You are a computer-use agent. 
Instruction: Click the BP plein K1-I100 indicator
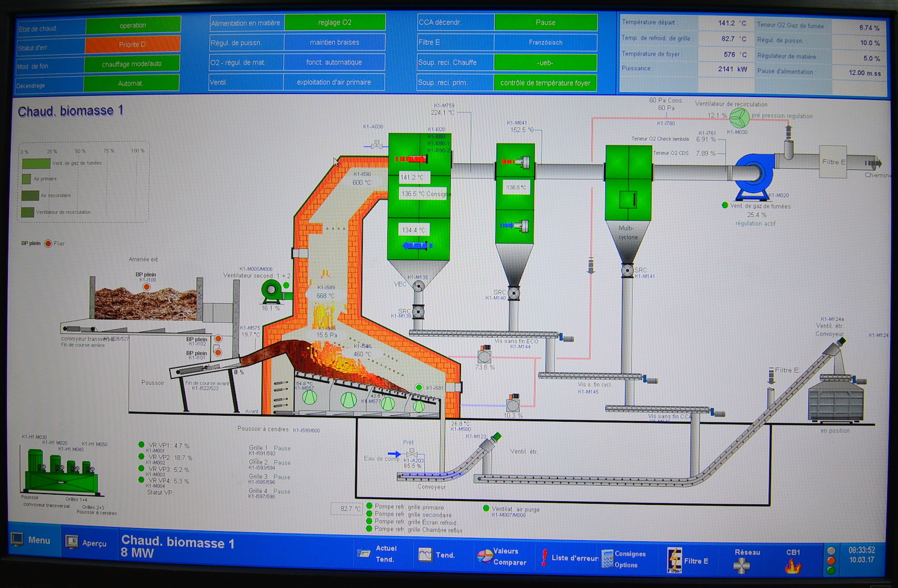147,287
